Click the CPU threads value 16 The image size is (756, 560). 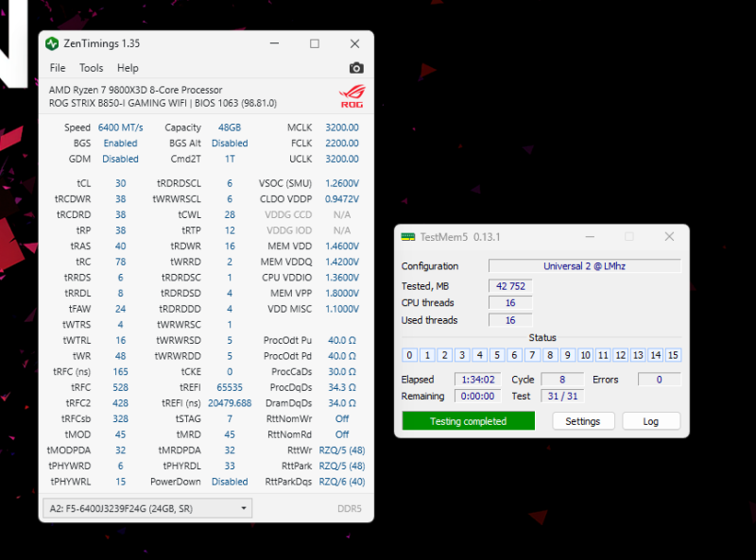point(510,302)
